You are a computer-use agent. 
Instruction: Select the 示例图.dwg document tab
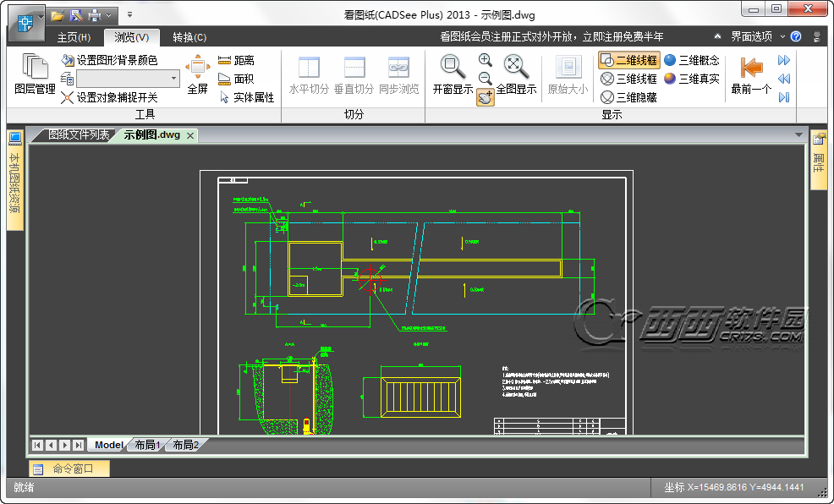point(152,135)
